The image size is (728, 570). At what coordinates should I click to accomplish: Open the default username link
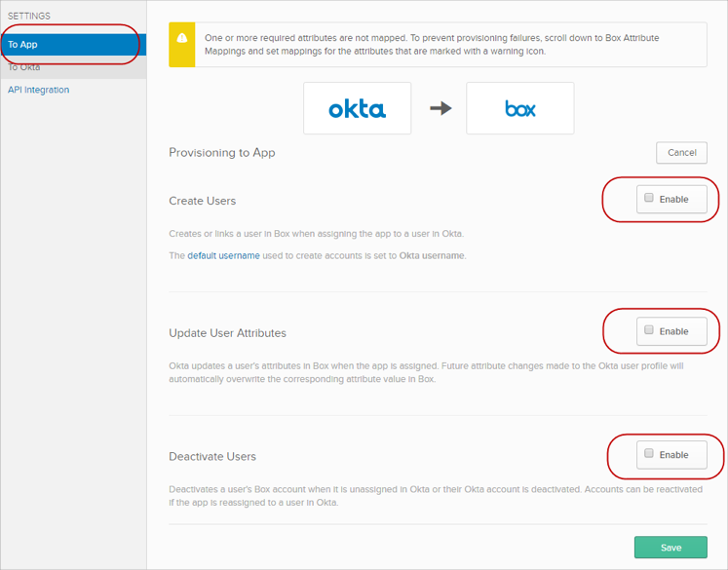pyautogui.click(x=223, y=255)
